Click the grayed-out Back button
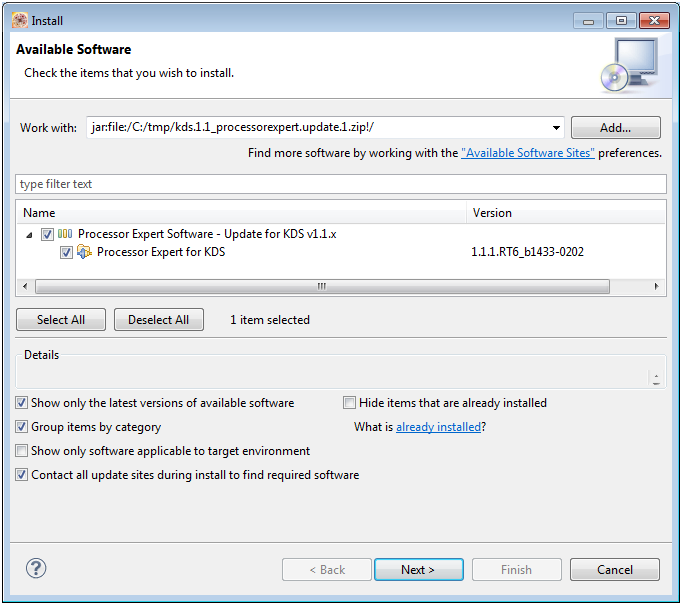This screenshot has height=605, width=682. tap(327, 570)
